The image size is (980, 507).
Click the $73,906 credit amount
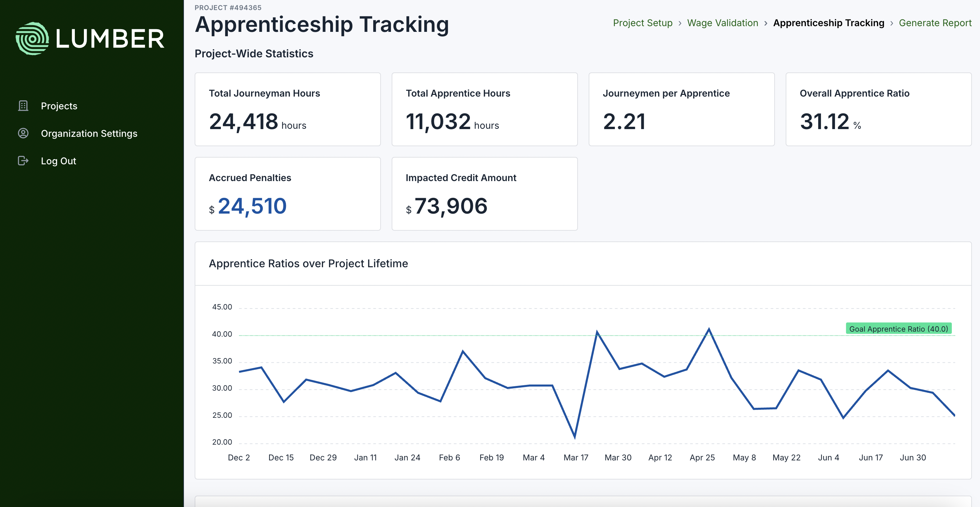446,206
